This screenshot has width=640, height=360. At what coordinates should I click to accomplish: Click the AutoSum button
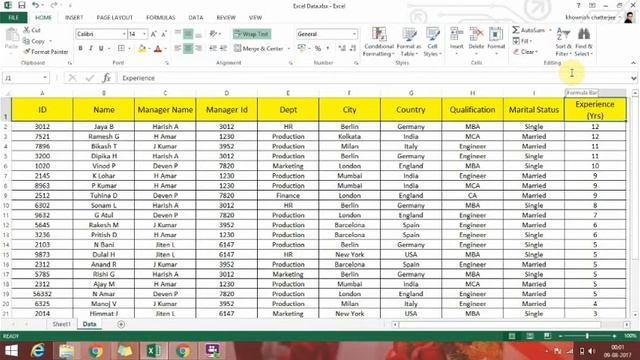(x=529, y=30)
